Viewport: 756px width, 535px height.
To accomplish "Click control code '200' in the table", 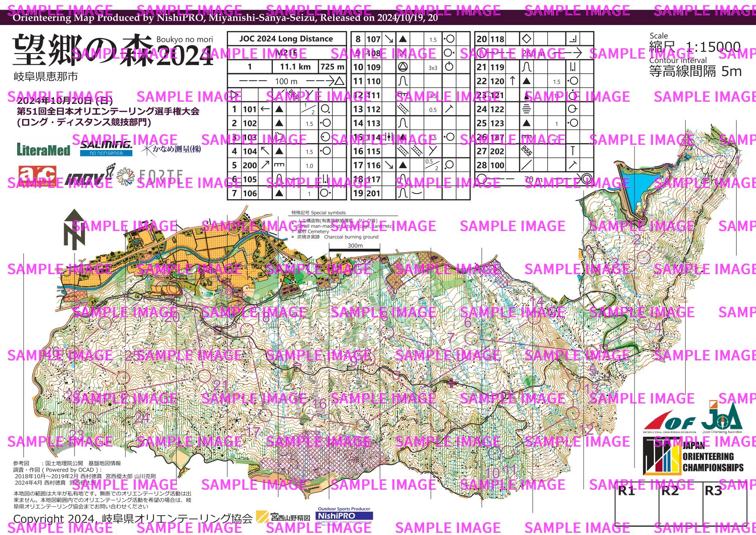I will tap(250, 165).
